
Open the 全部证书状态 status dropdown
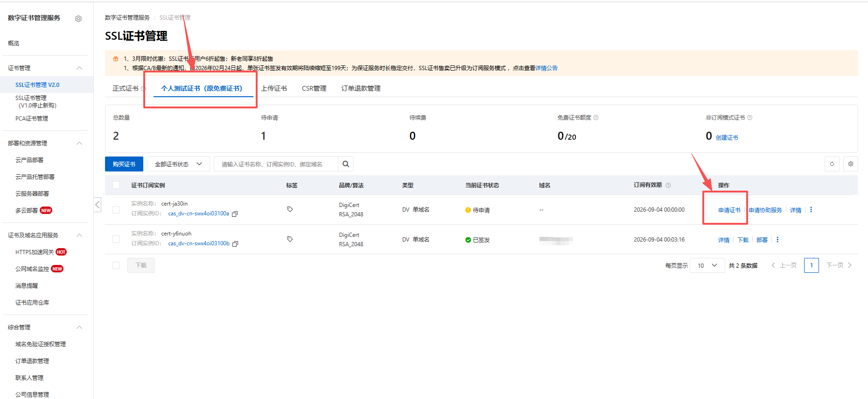(x=178, y=164)
